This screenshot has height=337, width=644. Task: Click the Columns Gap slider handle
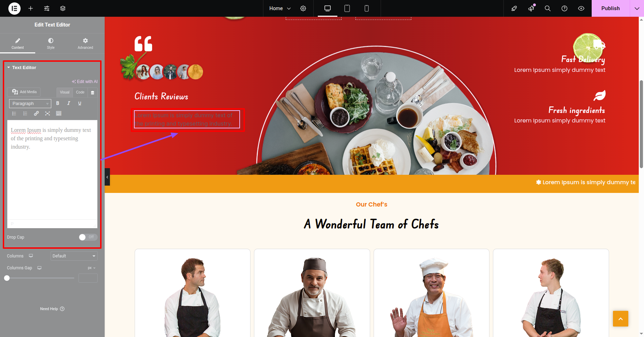[x=7, y=278]
